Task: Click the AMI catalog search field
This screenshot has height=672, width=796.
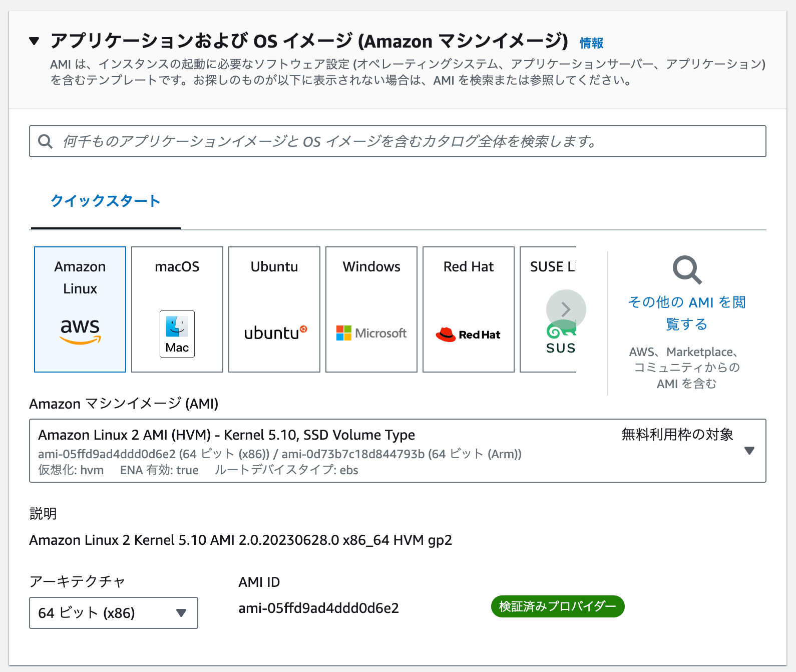Action: (397, 141)
